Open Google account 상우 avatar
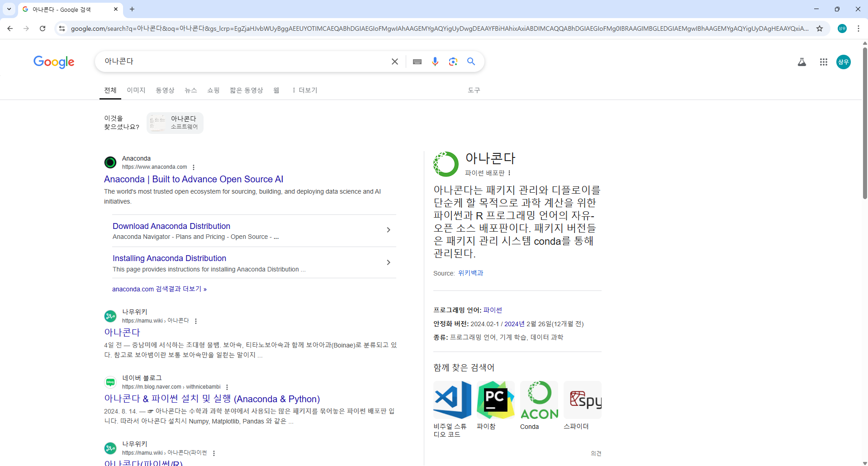The height and width of the screenshot is (466, 868). tap(844, 62)
